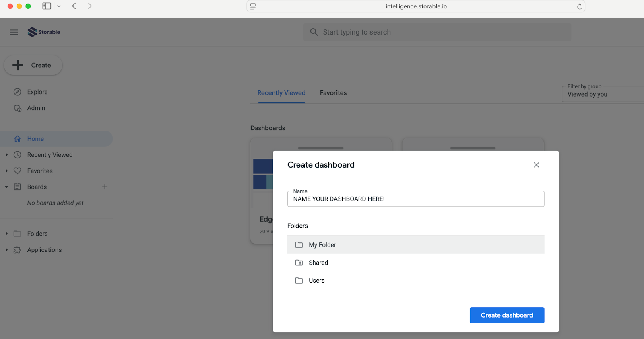Open the hamburger main menu icon

[14, 32]
